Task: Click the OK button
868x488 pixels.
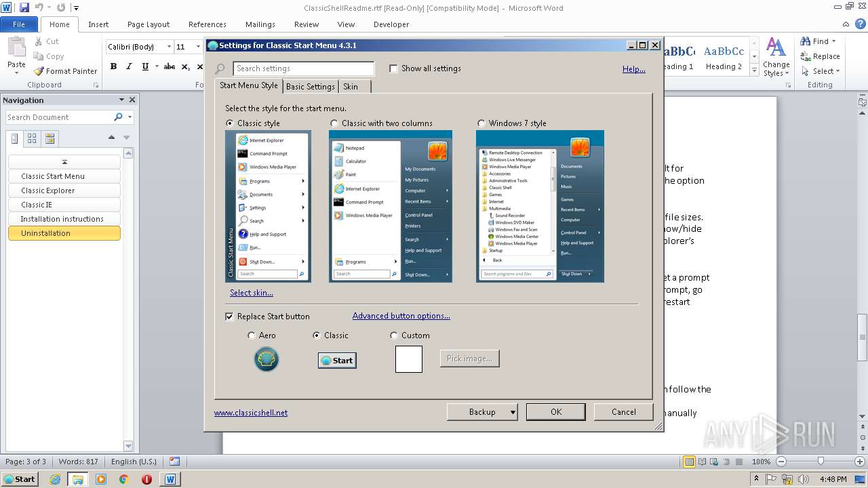Action: [556, 412]
